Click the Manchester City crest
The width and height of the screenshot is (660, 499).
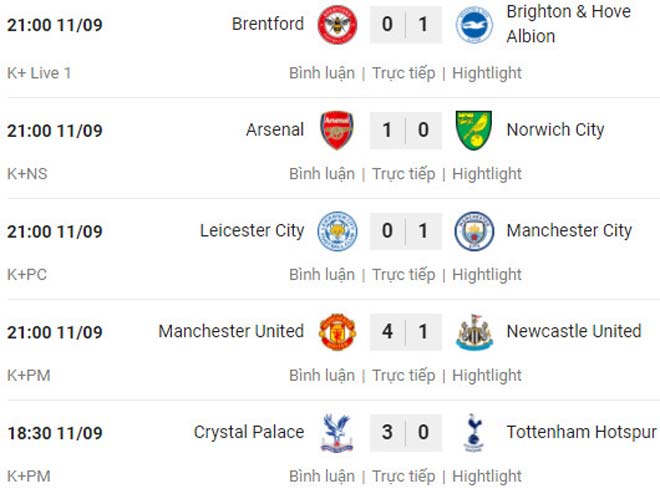474,231
